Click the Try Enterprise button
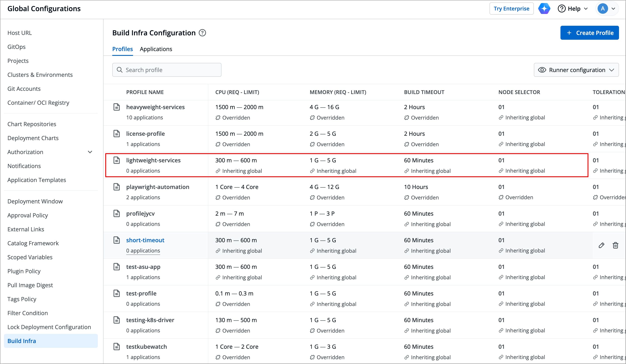 pos(511,9)
